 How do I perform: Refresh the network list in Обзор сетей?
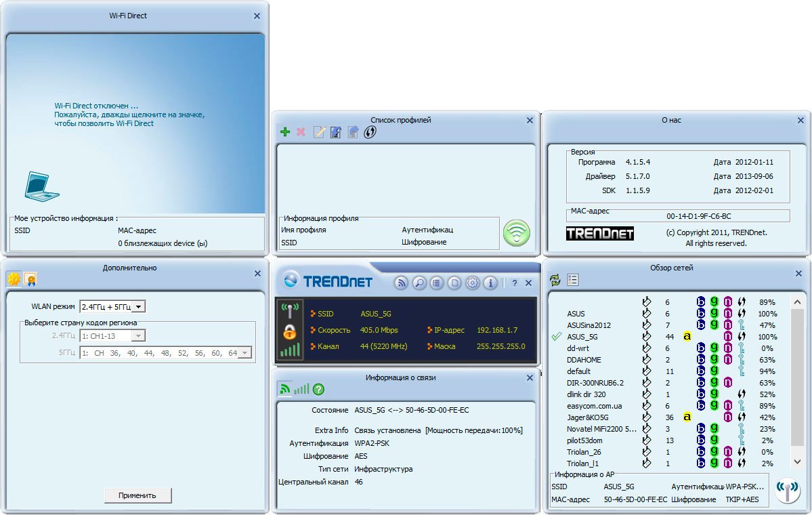(x=555, y=280)
